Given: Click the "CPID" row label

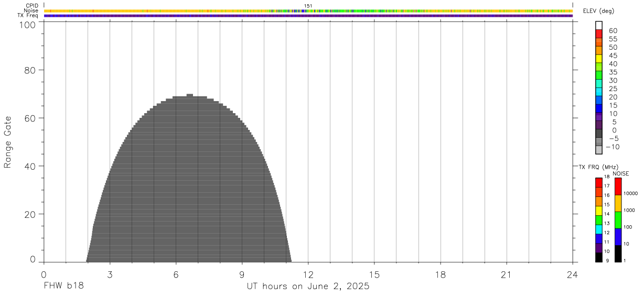Looking at the screenshot, I should [x=32, y=6].
